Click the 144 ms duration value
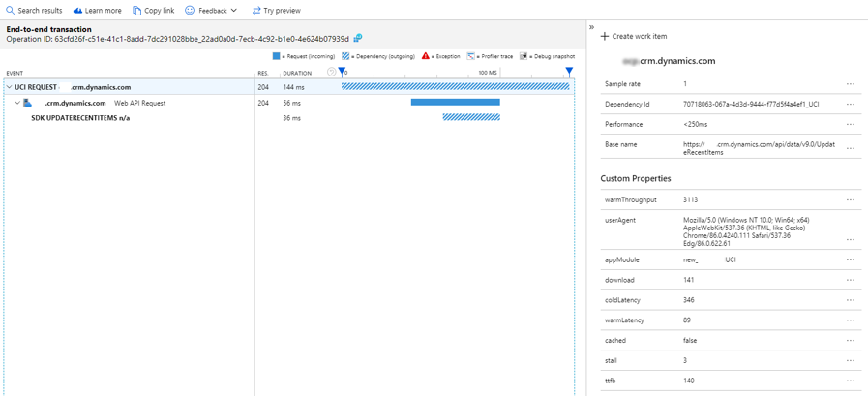868x396 pixels. [293, 87]
